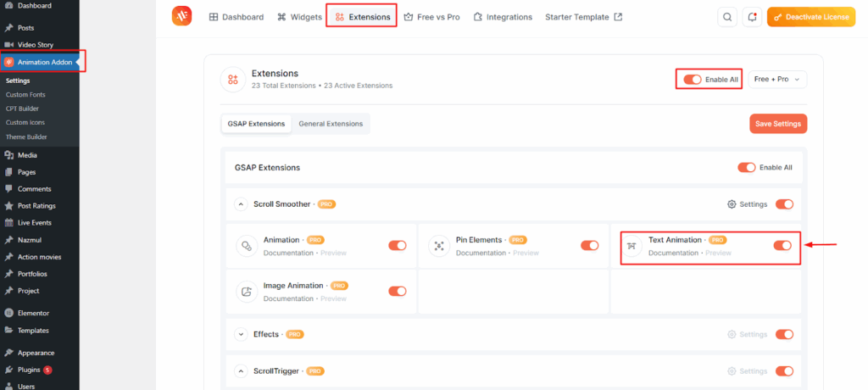Open Theme Builder in sidebar submenu
This screenshot has width=868, height=390.
[25, 136]
